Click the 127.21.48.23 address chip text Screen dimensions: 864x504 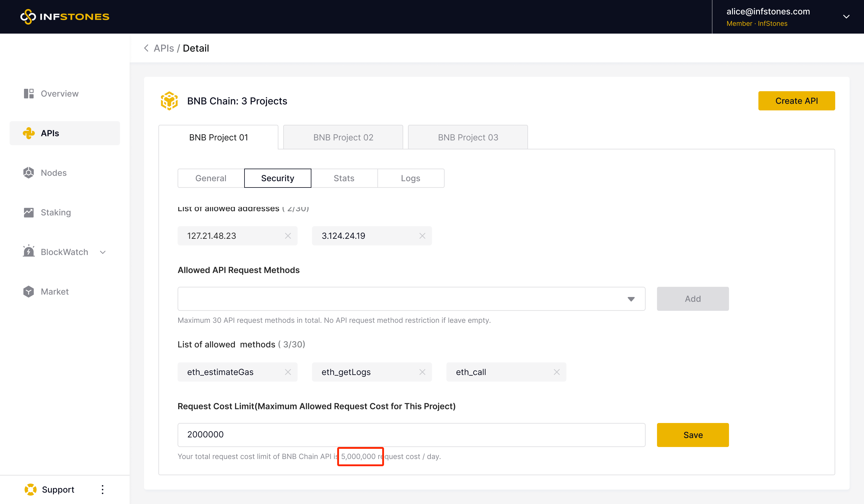tap(211, 235)
